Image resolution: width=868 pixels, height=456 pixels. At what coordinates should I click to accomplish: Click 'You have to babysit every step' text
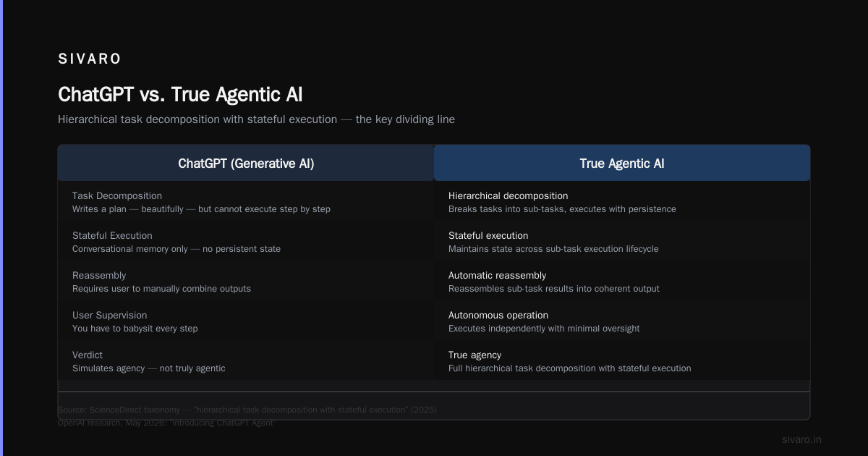pos(135,329)
